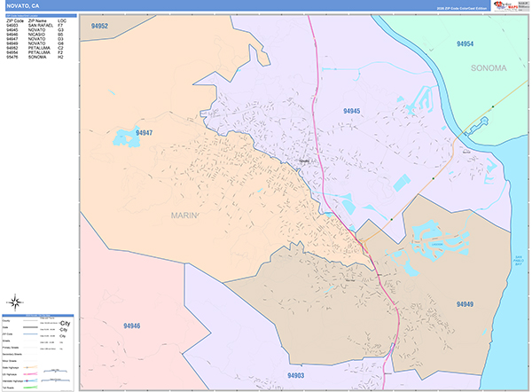Select the 95476 Sonoma index row
This screenshot has height=392, width=532.
coord(35,57)
